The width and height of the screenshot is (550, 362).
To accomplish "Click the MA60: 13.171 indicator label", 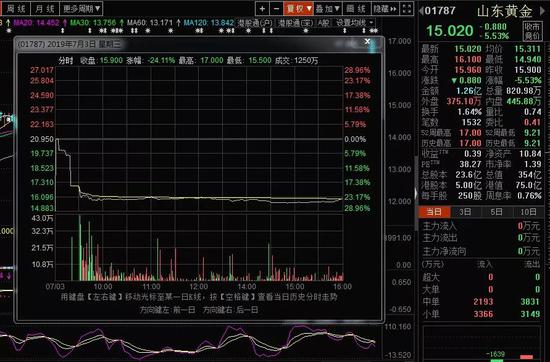I will point(150,23).
